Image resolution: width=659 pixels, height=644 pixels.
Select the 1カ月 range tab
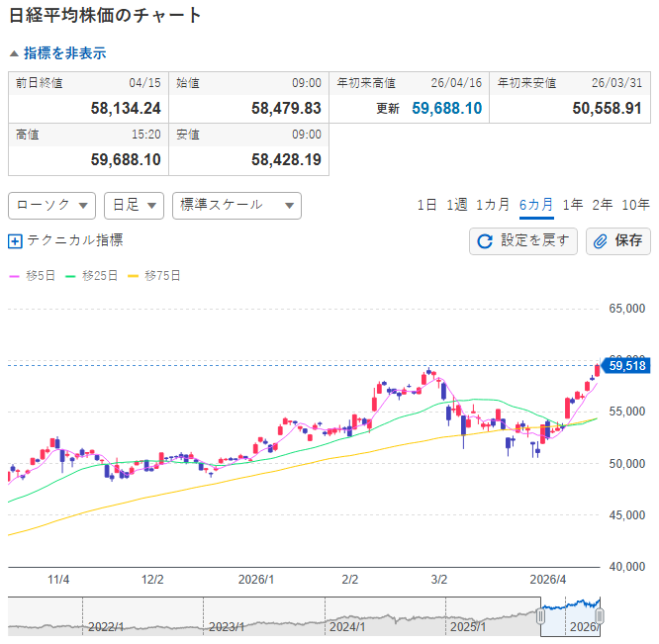493,205
